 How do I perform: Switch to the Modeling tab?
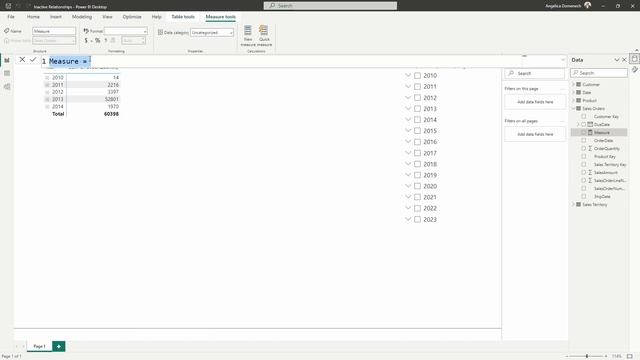click(x=82, y=17)
